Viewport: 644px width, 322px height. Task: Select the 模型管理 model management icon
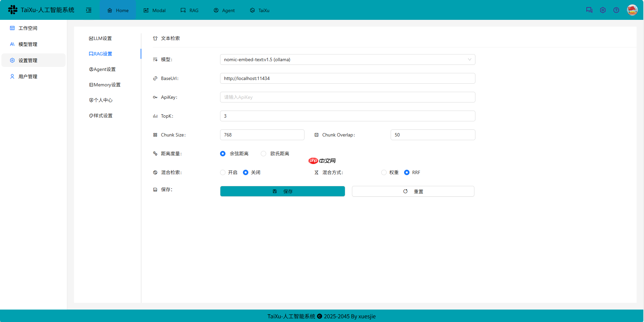point(12,44)
